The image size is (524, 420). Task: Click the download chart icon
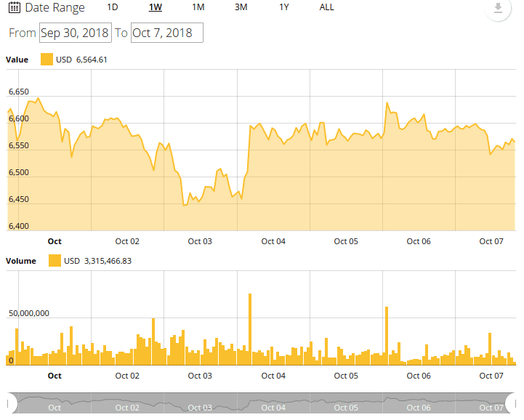point(498,8)
